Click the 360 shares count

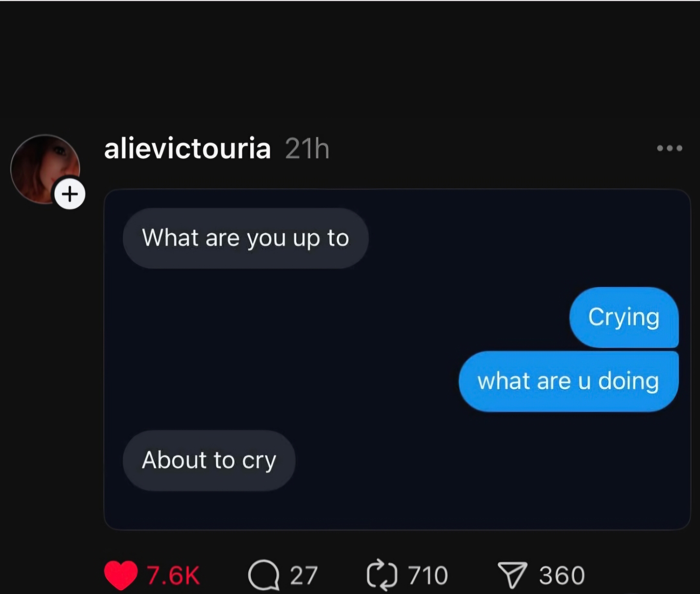(562, 575)
